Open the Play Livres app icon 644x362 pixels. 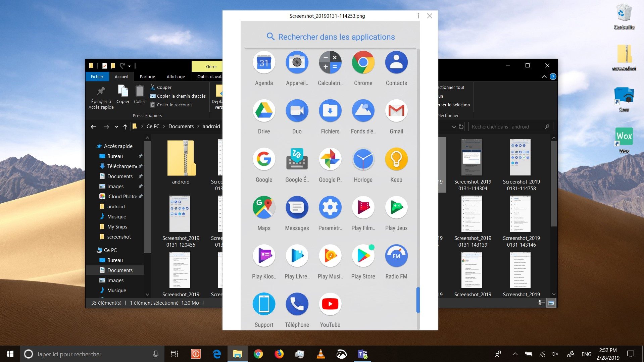tap(297, 256)
